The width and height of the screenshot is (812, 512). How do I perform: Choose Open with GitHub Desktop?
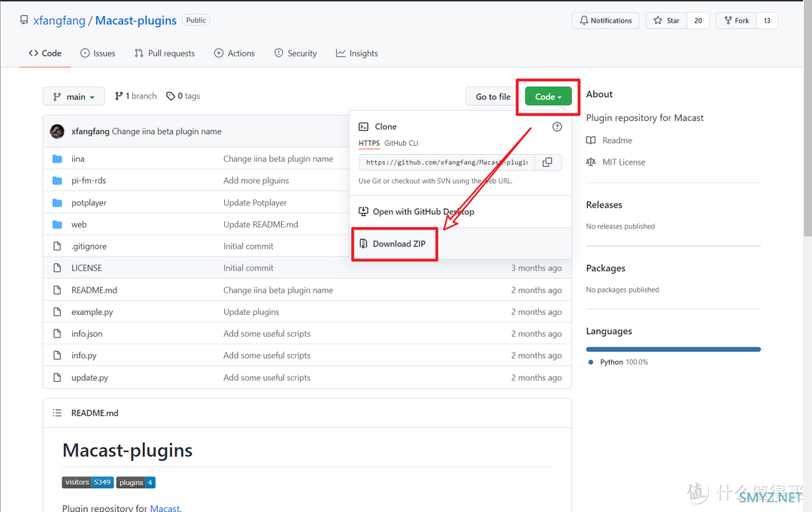417,211
